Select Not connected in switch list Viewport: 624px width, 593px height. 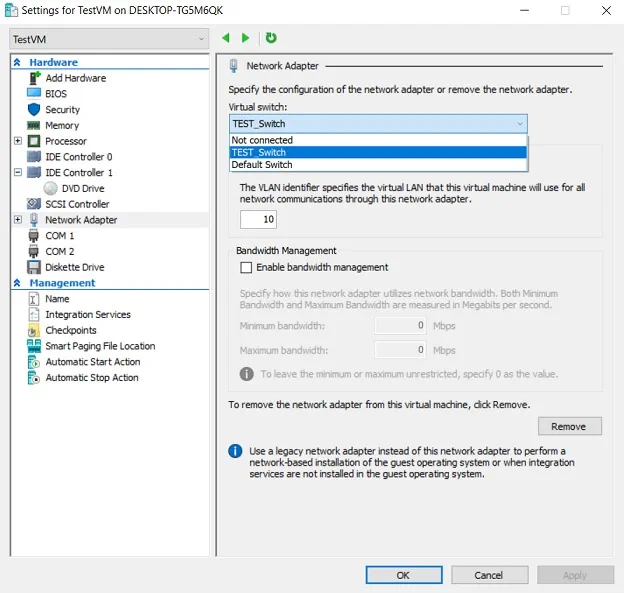click(x=262, y=140)
